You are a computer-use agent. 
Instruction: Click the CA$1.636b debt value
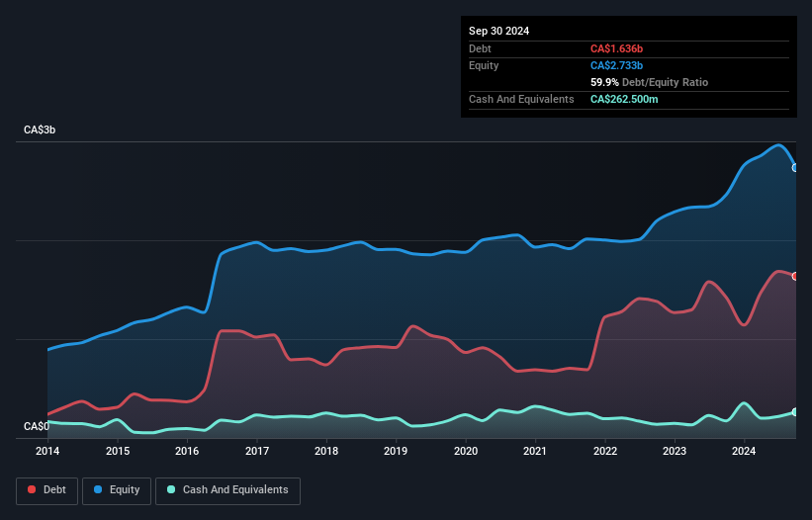(616, 48)
